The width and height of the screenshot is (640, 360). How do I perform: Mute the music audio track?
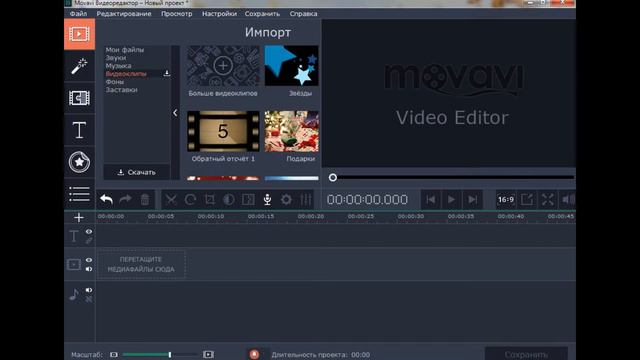pyautogui.click(x=89, y=290)
